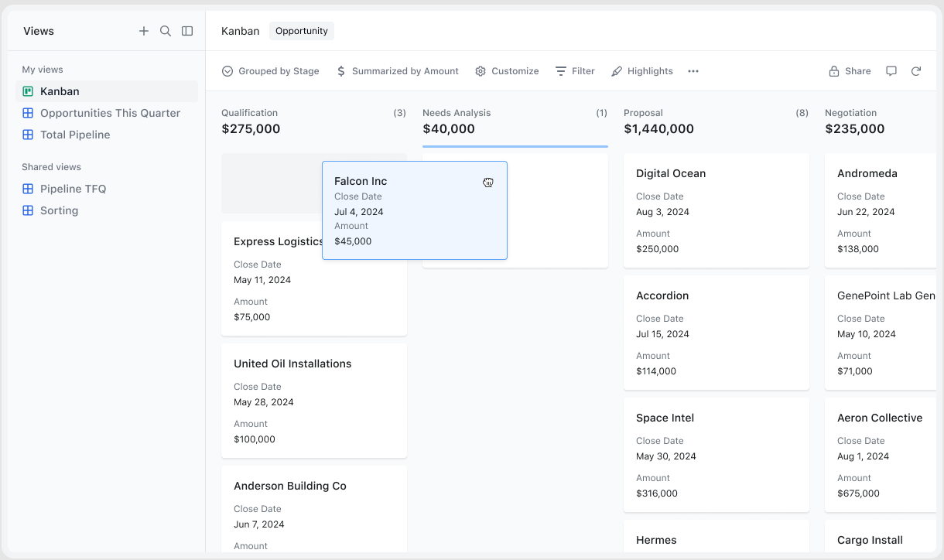
Task: Click the dollar sign summarize icon
Action: pos(341,71)
